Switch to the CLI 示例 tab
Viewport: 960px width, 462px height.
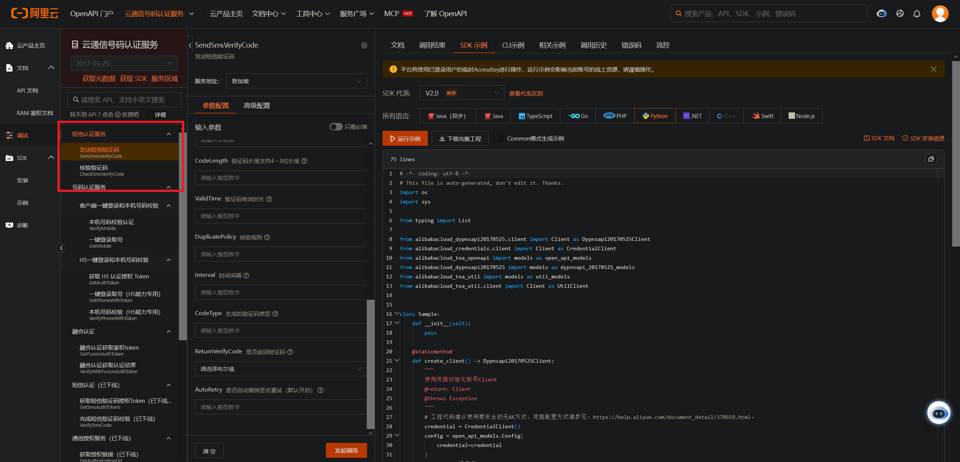coord(513,46)
